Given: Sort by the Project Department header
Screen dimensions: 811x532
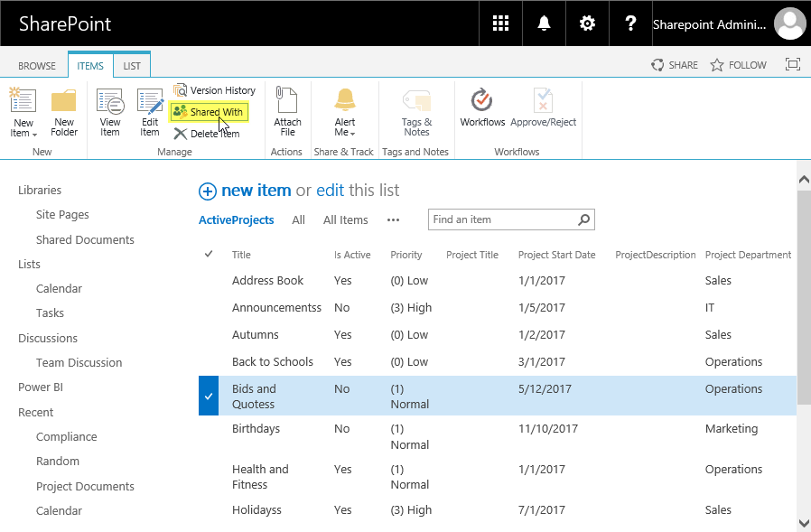Looking at the screenshot, I should point(748,255).
